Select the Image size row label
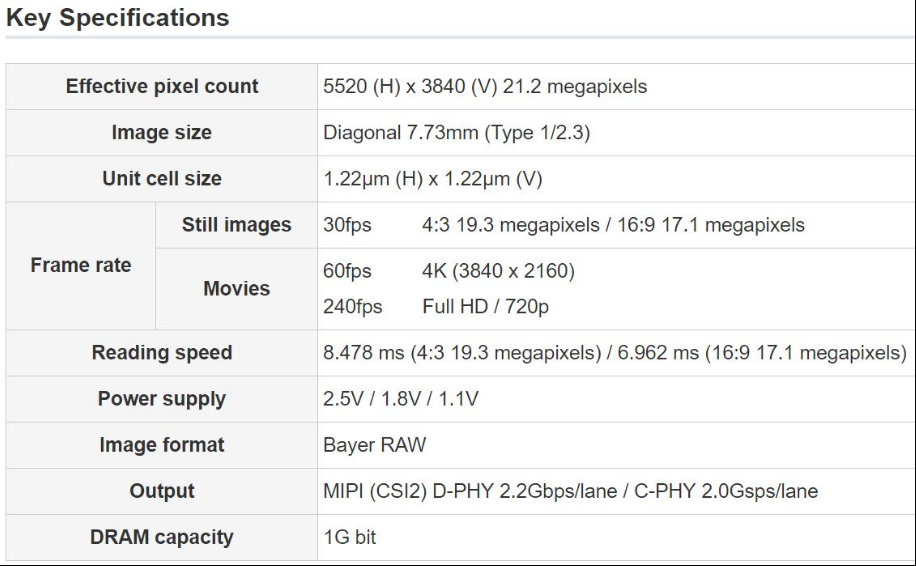The width and height of the screenshot is (916, 566). click(162, 133)
